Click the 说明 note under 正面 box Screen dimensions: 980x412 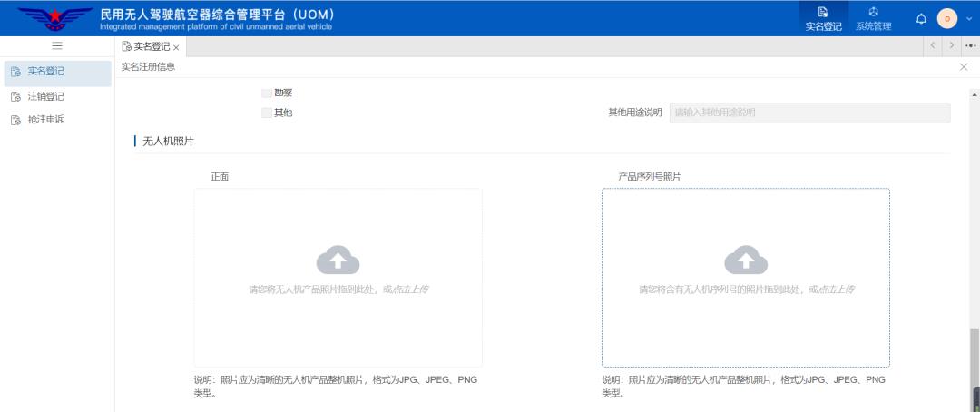(x=336, y=387)
